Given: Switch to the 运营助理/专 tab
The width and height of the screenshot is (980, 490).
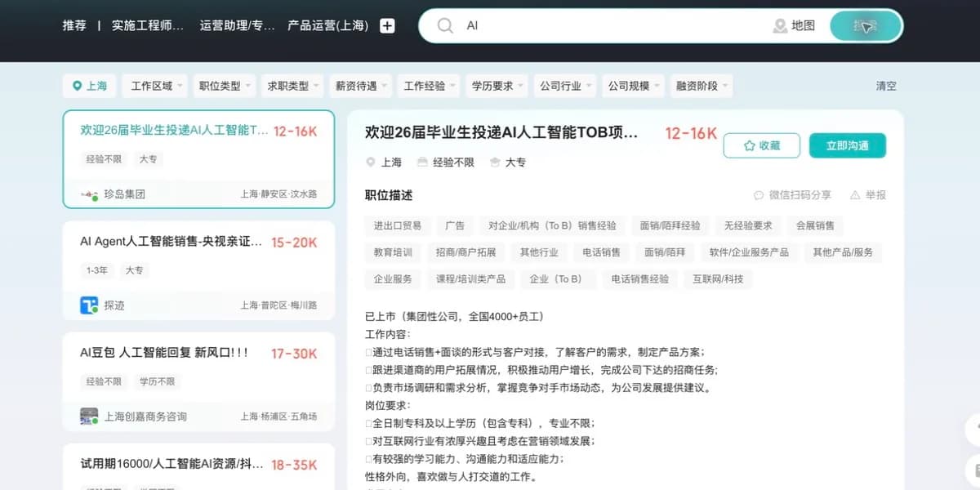Looking at the screenshot, I should coord(237,25).
